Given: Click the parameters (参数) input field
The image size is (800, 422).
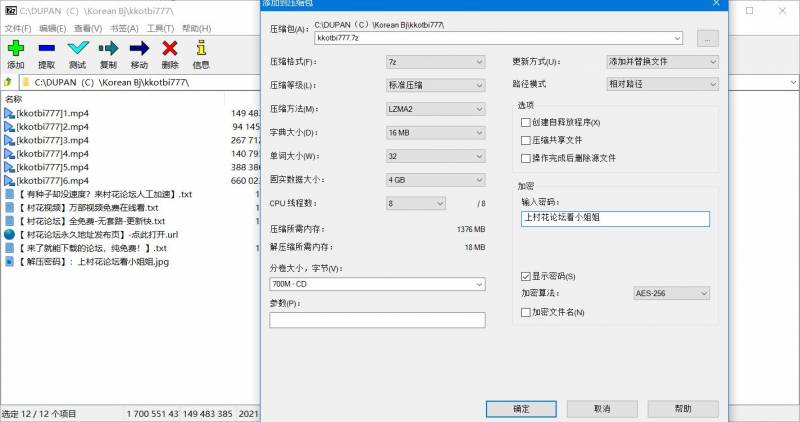Looking at the screenshot, I should [x=377, y=320].
